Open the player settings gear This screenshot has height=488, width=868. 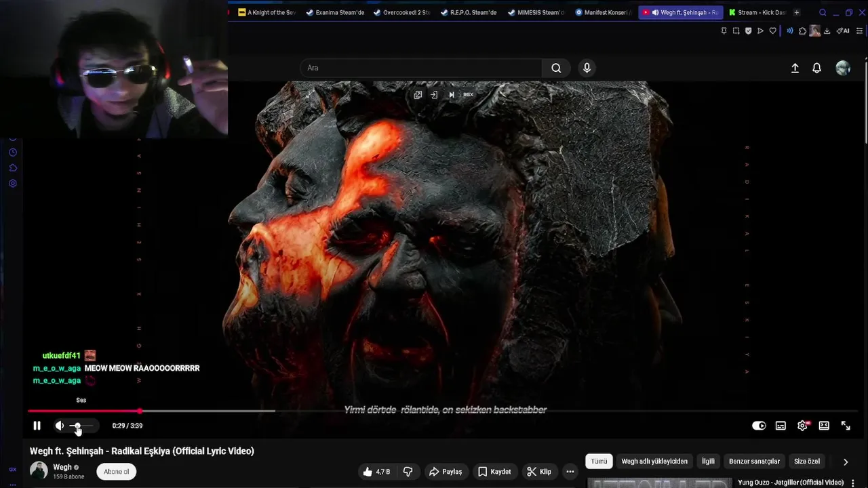pyautogui.click(x=802, y=426)
